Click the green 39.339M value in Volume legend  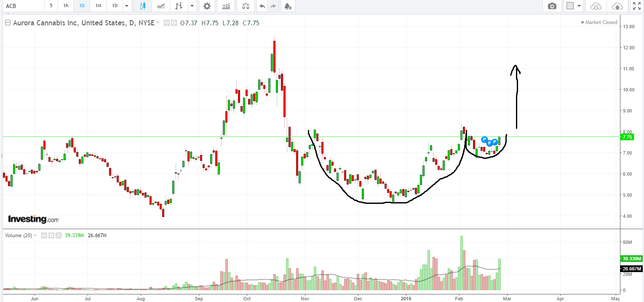point(74,235)
